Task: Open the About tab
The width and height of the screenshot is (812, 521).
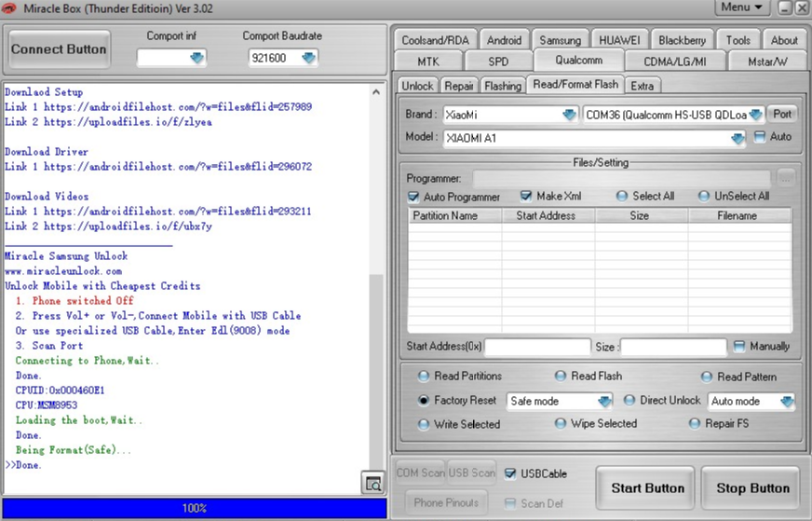Action: tap(785, 40)
